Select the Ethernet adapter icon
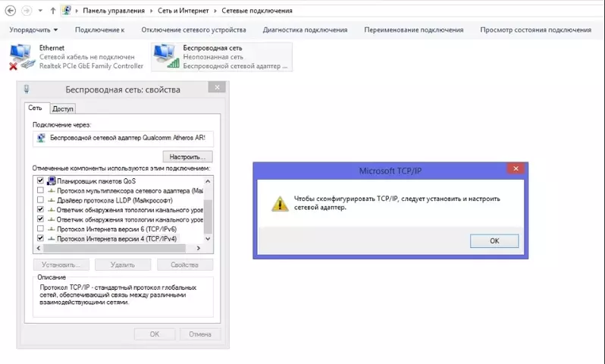 tap(21, 57)
